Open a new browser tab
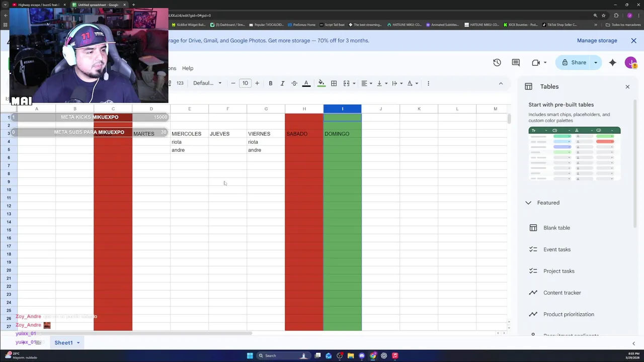The width and height of the screenshot is (644, 362). 133,5
